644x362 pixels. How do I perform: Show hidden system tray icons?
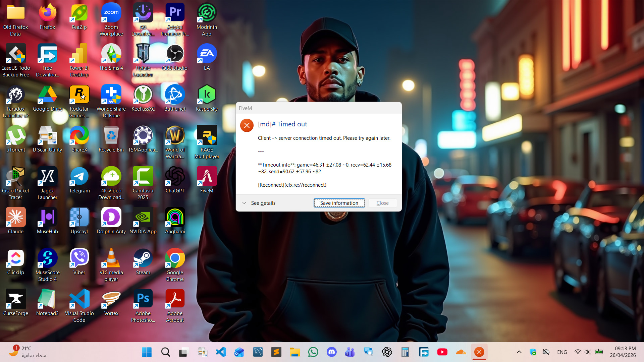(519, 352)
